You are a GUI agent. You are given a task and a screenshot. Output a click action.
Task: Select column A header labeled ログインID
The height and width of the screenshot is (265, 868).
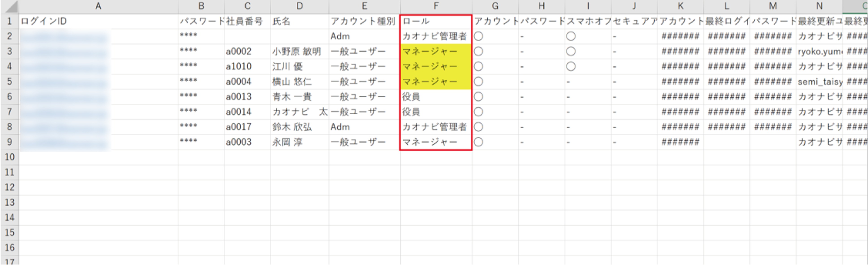(98, 6)
